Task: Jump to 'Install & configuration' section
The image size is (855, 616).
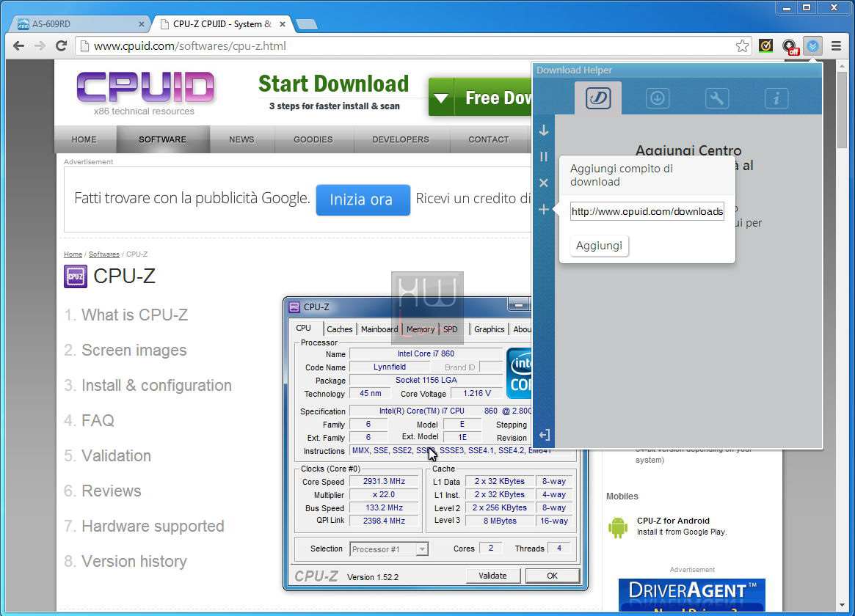Action: [x=156, y=385]
